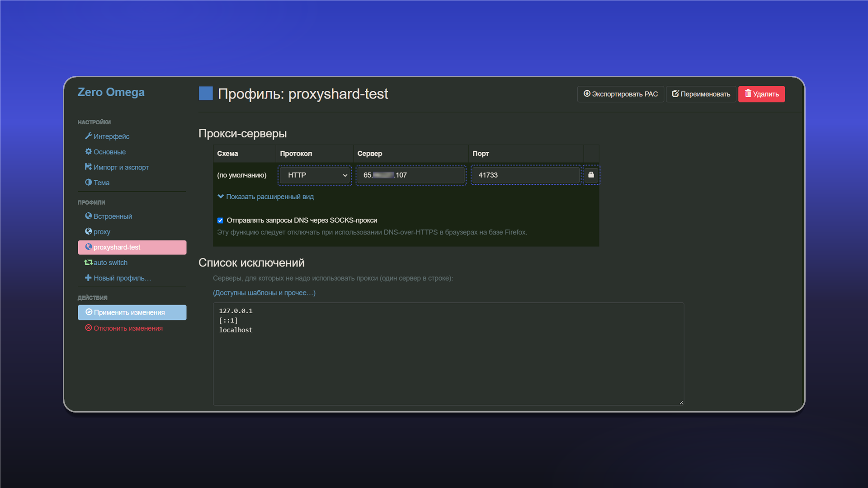The width and height of the screenshot is (868, 488).
Task: Click the cross-circle icon on Отклонить изменения
Action: click(x=89, y=328)
